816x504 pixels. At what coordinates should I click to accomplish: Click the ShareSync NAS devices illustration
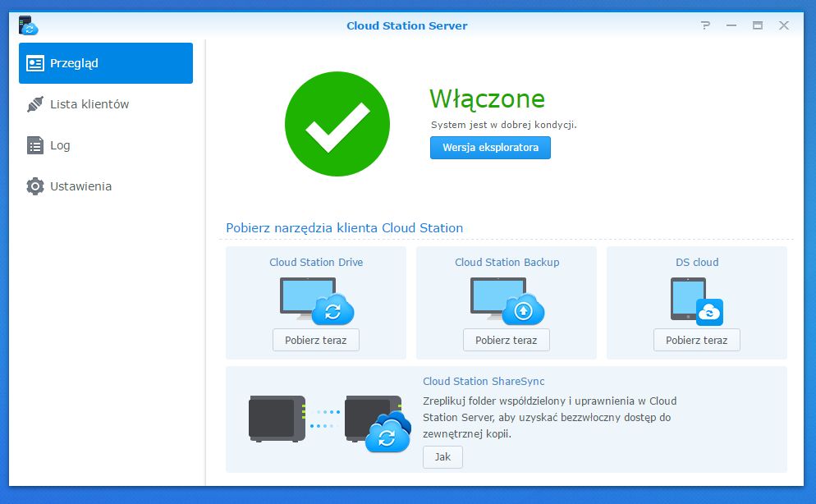point(330,423)
